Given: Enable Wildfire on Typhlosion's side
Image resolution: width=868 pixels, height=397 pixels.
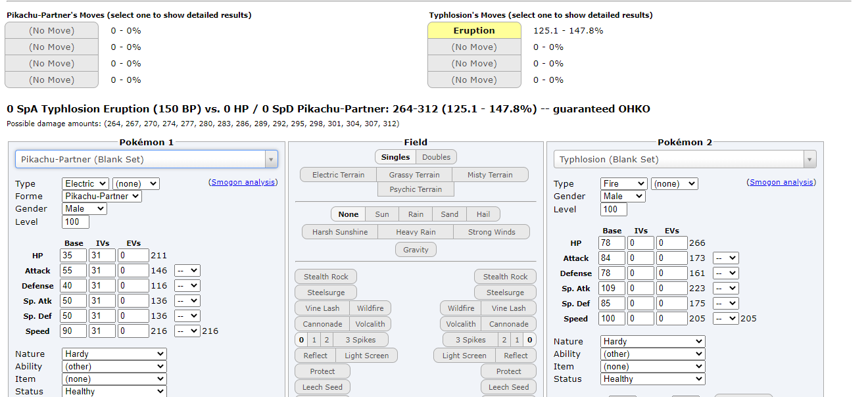Looking at the screenshot, I should point(461,308).
